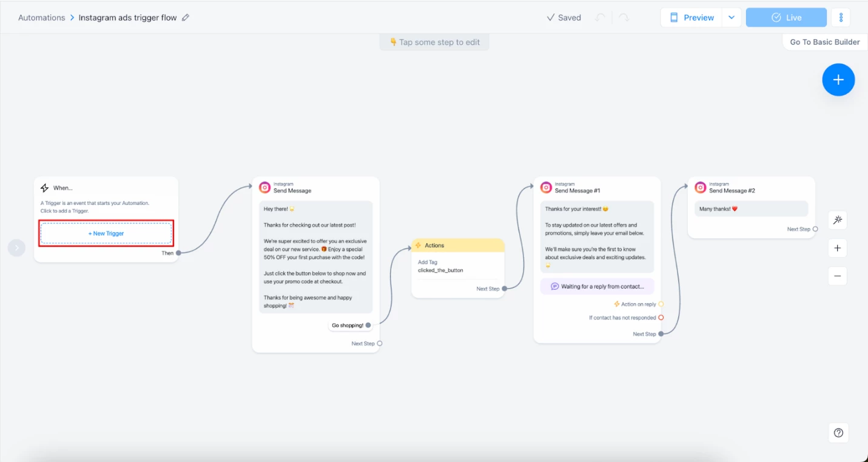Screen dimensions: 868x462
Task: Click the magic wand auto-arrange icon
Action: 837,220
